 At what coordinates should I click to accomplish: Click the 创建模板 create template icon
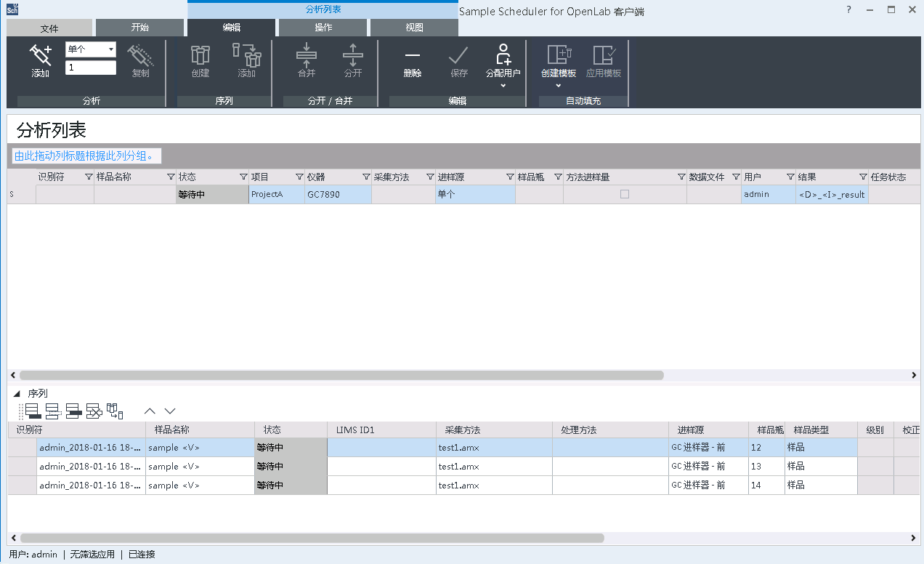pos(559,55)
